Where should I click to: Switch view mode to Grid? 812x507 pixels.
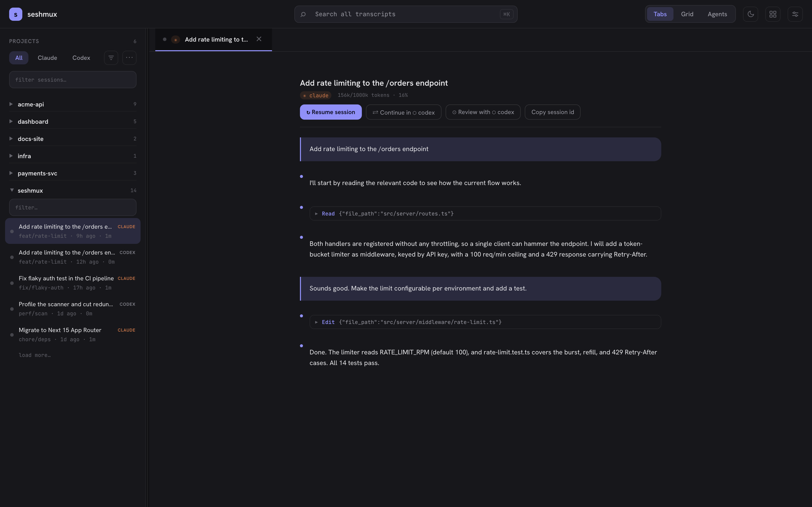687,14
